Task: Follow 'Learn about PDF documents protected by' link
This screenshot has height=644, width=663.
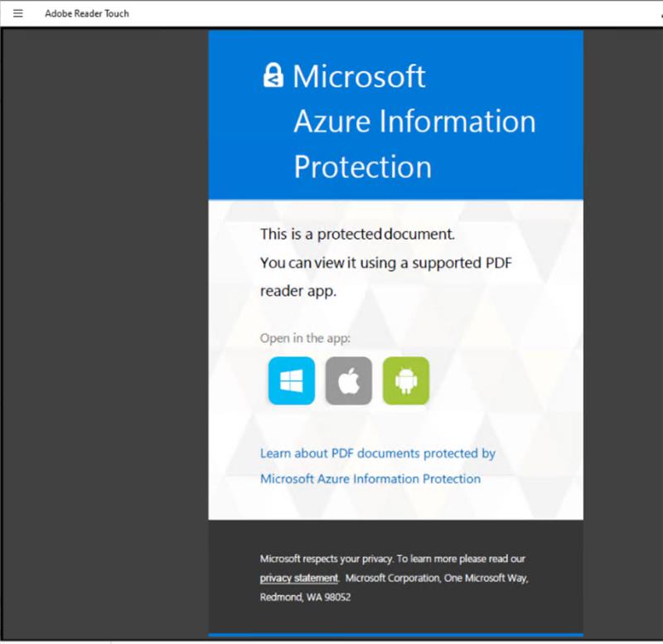Action: (378, 453)
